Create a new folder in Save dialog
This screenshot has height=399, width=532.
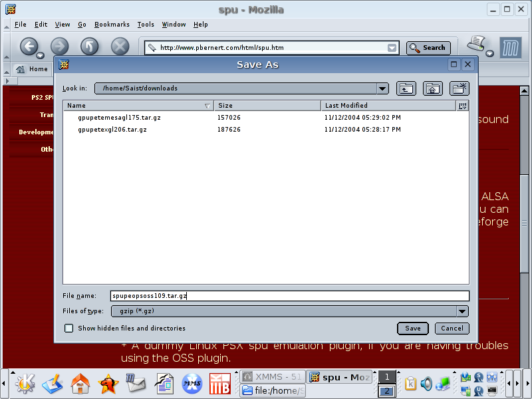pos(460,88)
